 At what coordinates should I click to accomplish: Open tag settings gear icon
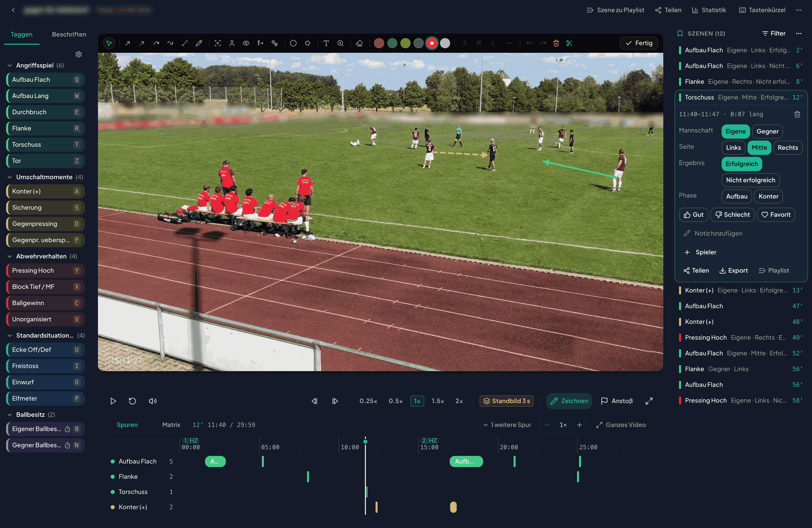(78, 54)
